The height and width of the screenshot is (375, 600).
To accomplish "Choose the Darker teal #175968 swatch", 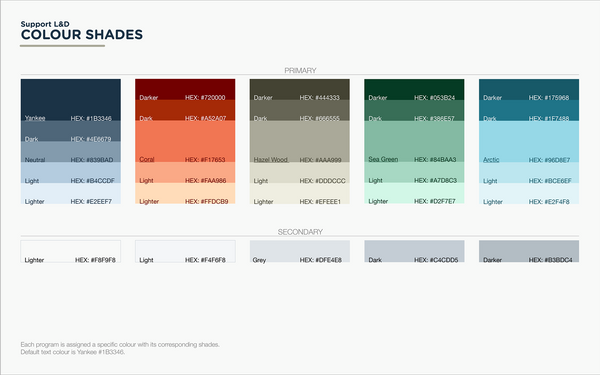I will pyautogui.click(x=529, y=90).
